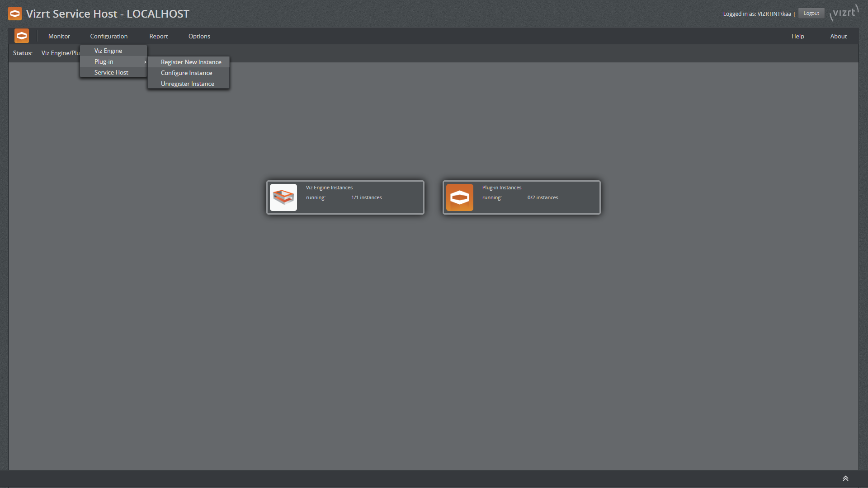
Task: Expand the Plug-in submenu arrow
Action: pyautogui.click(x=145, y=62)
